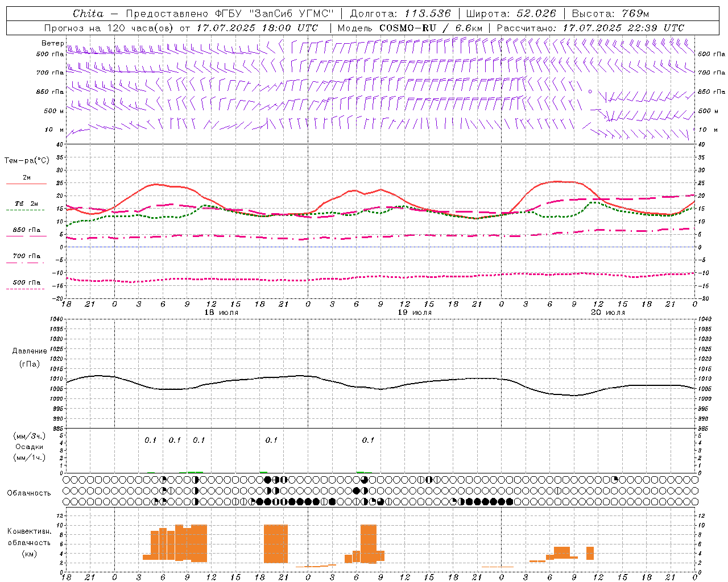Click the "Конвективн." convective cloud label
Screen dimensions: 728x582
29,531
